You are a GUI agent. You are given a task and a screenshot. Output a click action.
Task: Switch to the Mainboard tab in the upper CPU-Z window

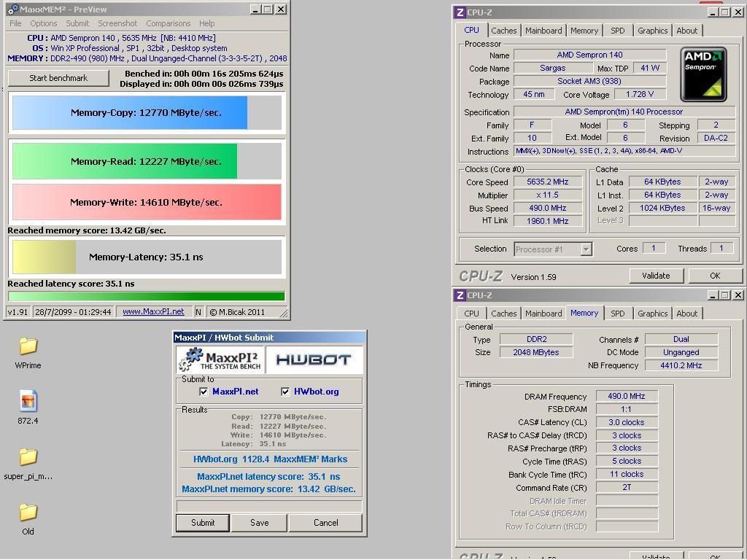point(543,31)
